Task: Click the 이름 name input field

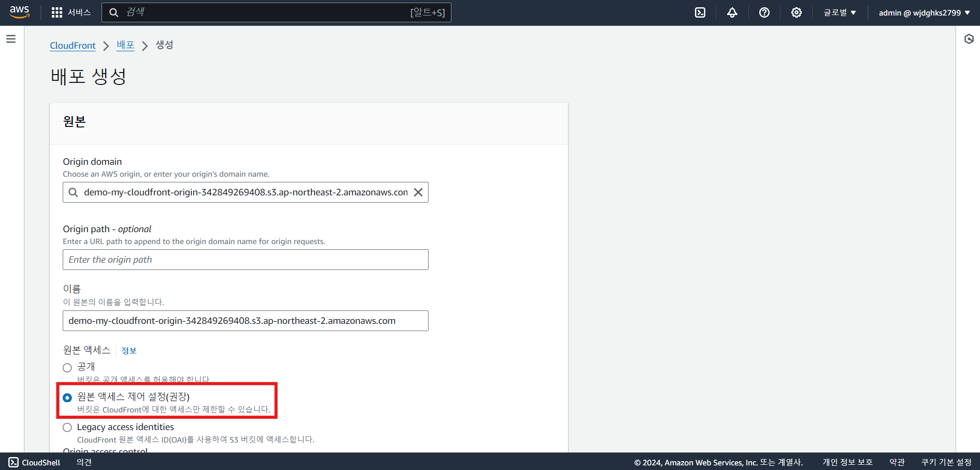Action: coord(246,321)
